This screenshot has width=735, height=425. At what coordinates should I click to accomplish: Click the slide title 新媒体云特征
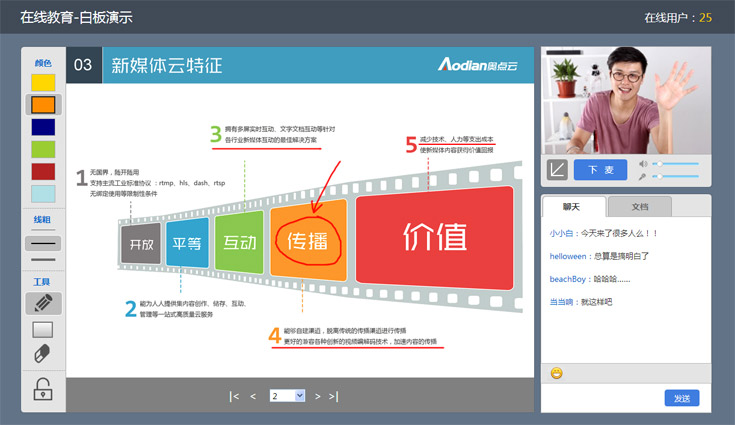tap(167, 65)
